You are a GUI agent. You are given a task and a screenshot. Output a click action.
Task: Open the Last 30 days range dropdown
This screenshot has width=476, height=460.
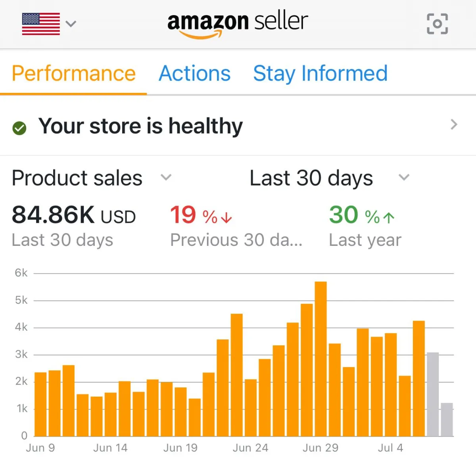tap(329, 178)
